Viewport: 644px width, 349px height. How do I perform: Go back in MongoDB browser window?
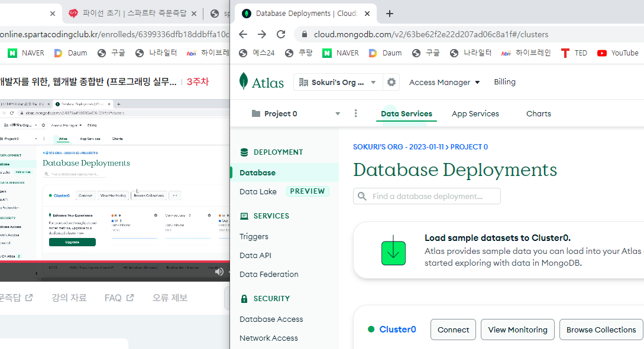tap(243, 34)
